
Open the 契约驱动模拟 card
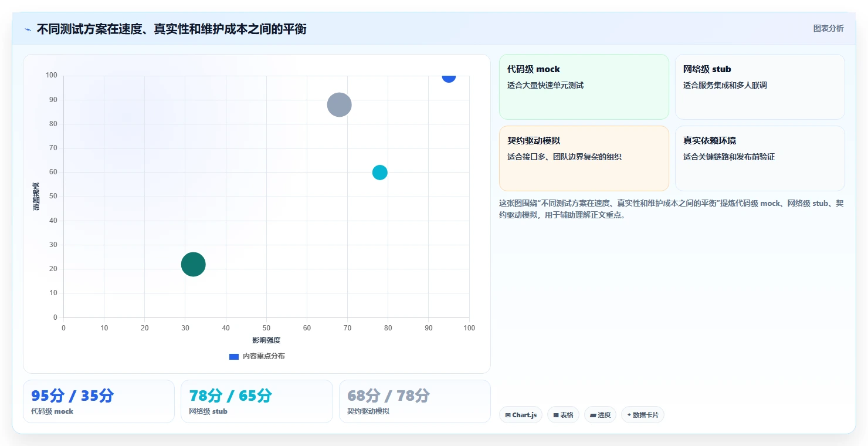pyautogui.click(x=584, y=158)
